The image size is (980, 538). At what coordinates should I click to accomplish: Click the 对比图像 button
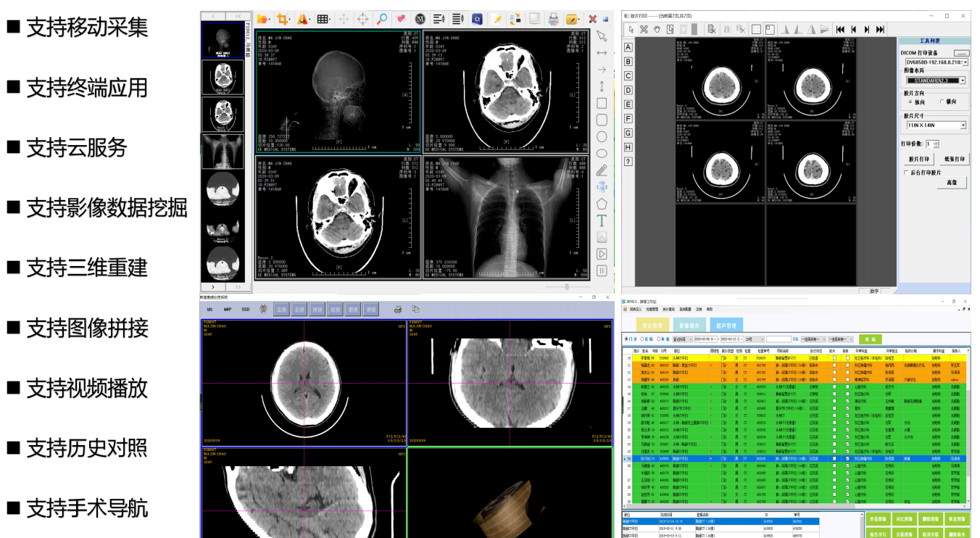click(904, 519)
